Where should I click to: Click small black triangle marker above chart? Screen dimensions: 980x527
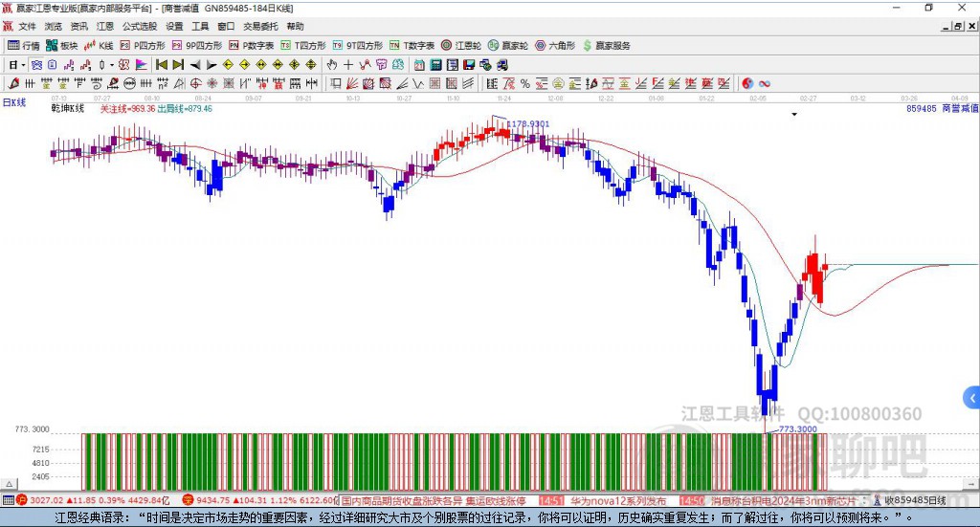point(794,114)
